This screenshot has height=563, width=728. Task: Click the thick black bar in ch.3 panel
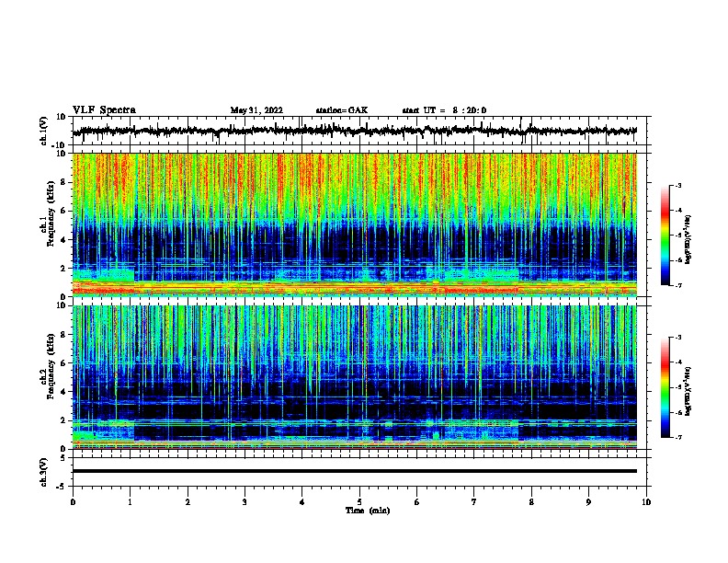coord(355,471)
